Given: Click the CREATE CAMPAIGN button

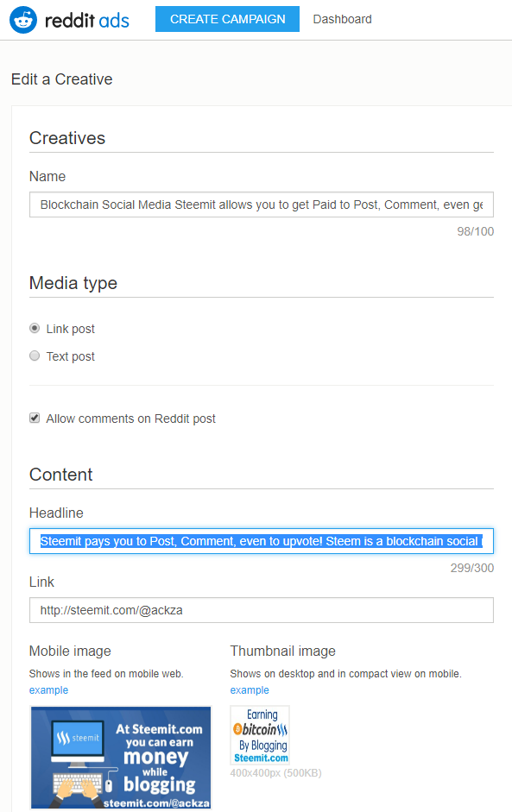Looking at the screenshot, I should (x=227, y=19).
